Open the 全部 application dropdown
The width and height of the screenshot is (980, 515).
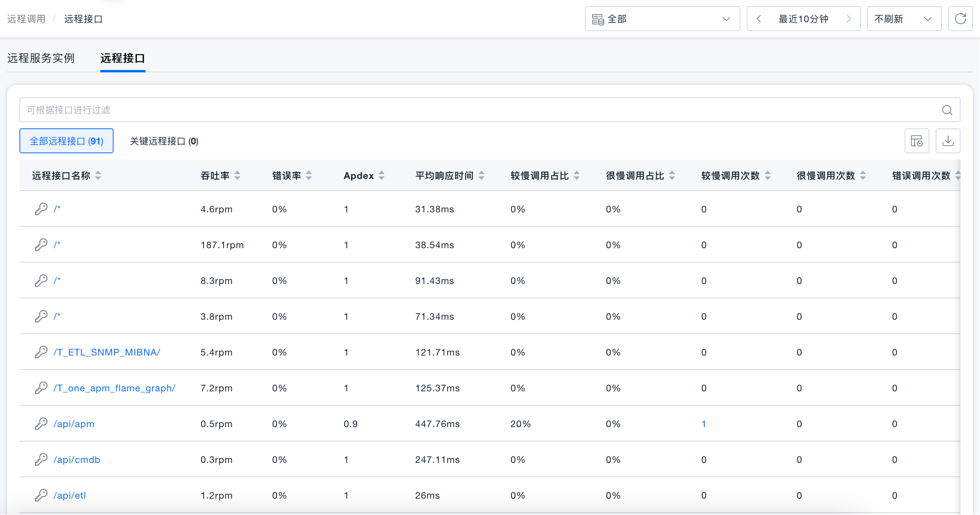[x=662, y=19]
